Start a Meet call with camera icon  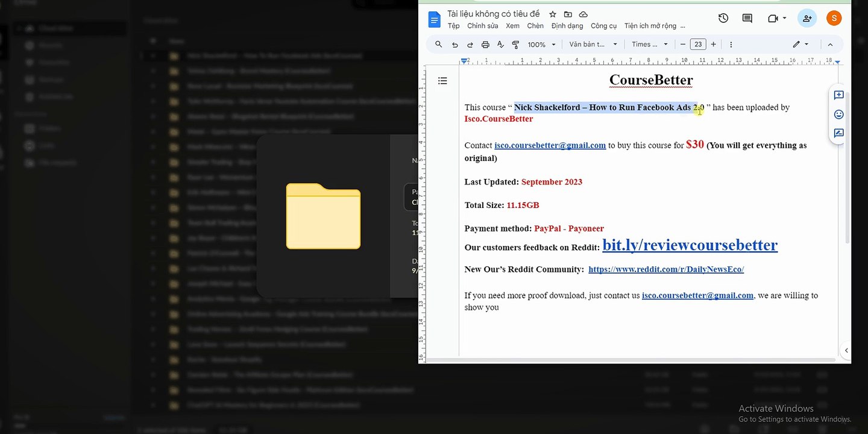(773, 18)
